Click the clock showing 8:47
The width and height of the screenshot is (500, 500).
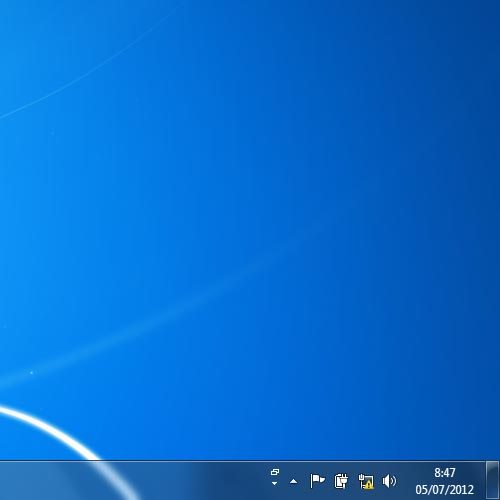(444, 473)
